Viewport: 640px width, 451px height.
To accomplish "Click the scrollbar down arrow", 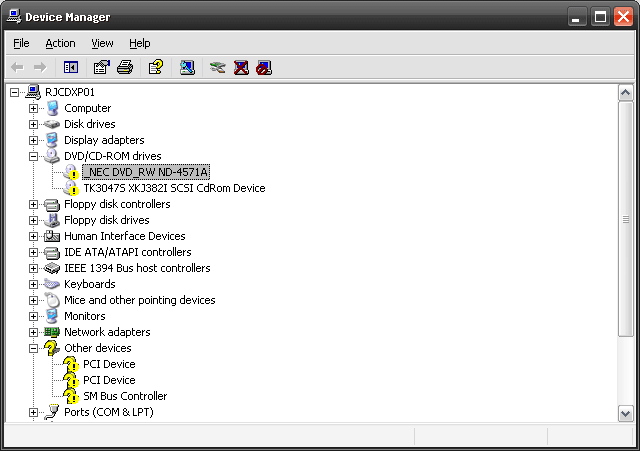I will pyautogui.click(x=626, y=413).
